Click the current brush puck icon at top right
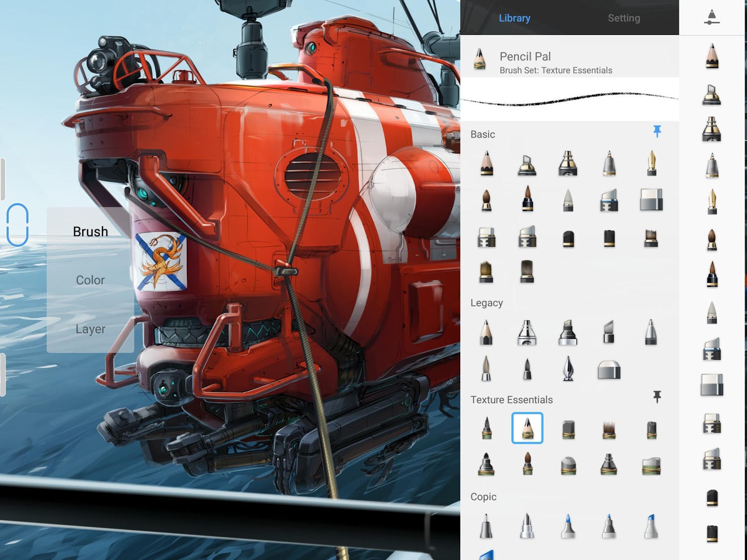Viewport: 747px width, 560px height. [x=712, y=18]
